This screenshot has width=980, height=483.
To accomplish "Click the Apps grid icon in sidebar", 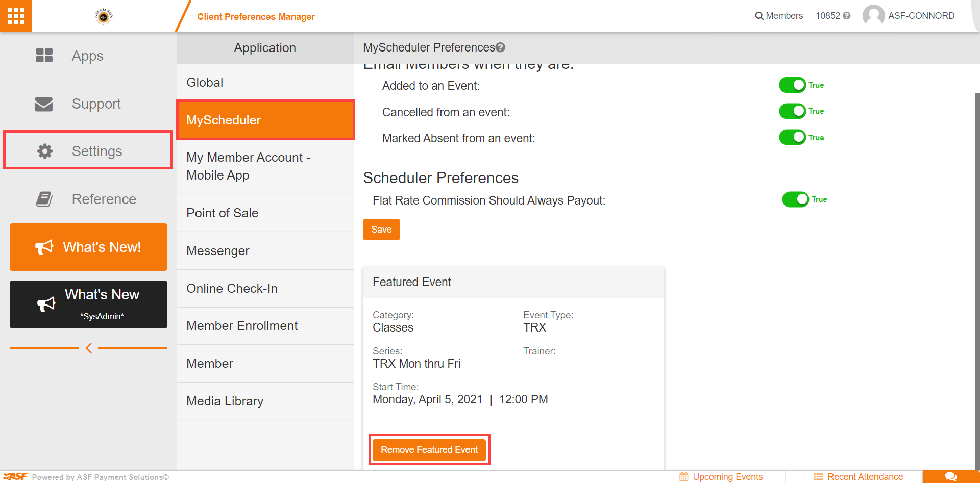I will click(44, 55).
